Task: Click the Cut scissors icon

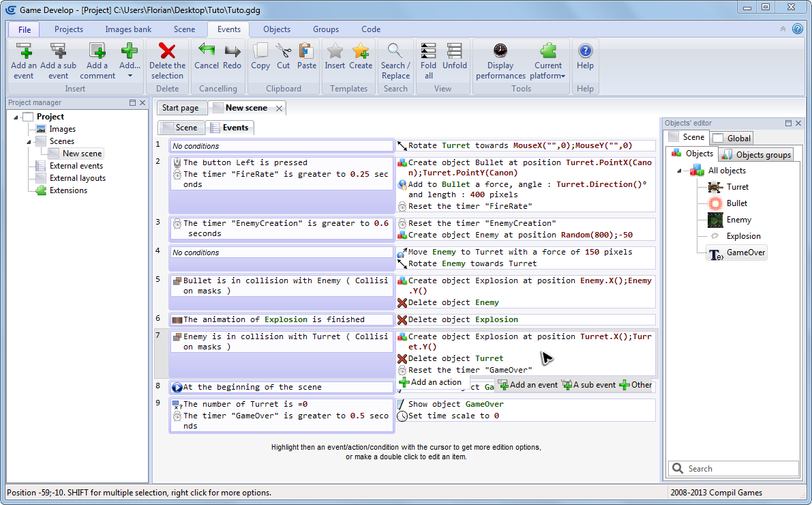Action: 283,51
